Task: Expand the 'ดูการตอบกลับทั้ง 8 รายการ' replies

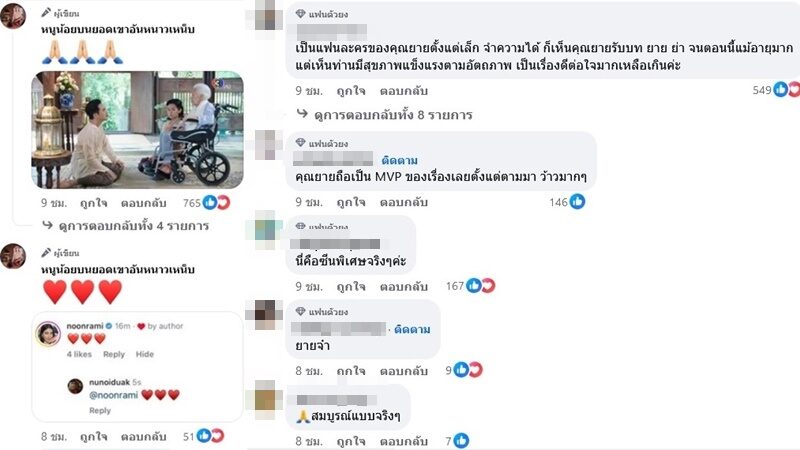Action: [x=384, y=114]
